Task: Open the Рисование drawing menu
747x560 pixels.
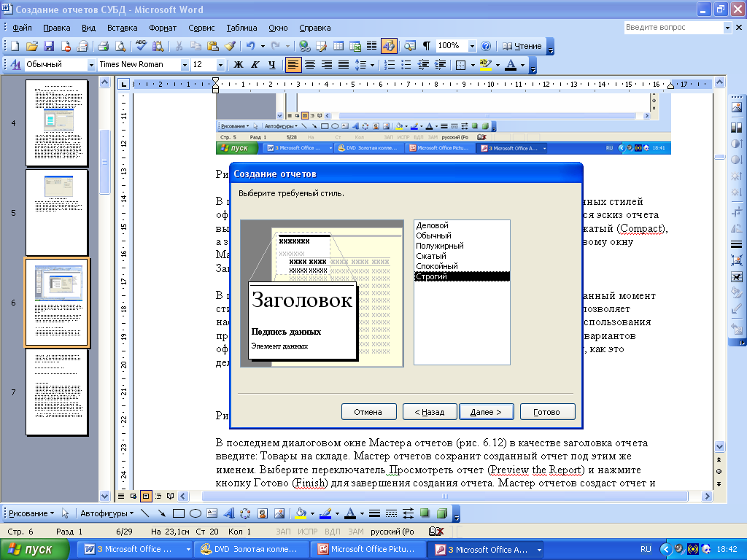Action: click(31, 513)
